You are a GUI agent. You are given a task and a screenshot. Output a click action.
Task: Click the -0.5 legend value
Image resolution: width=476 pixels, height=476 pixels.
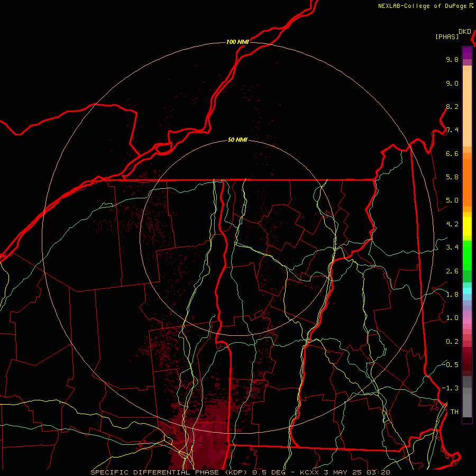[450, 364]
